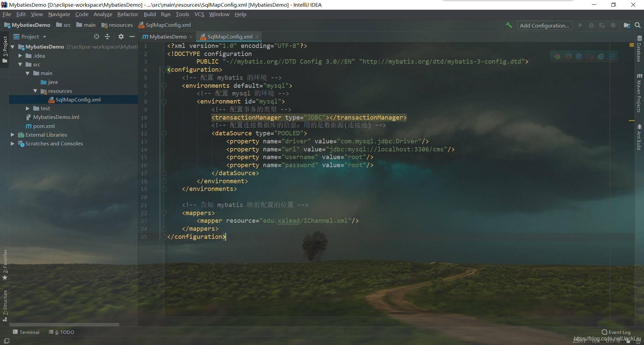Click the Debug bug icon in toolbar

[x=591, y=25]
